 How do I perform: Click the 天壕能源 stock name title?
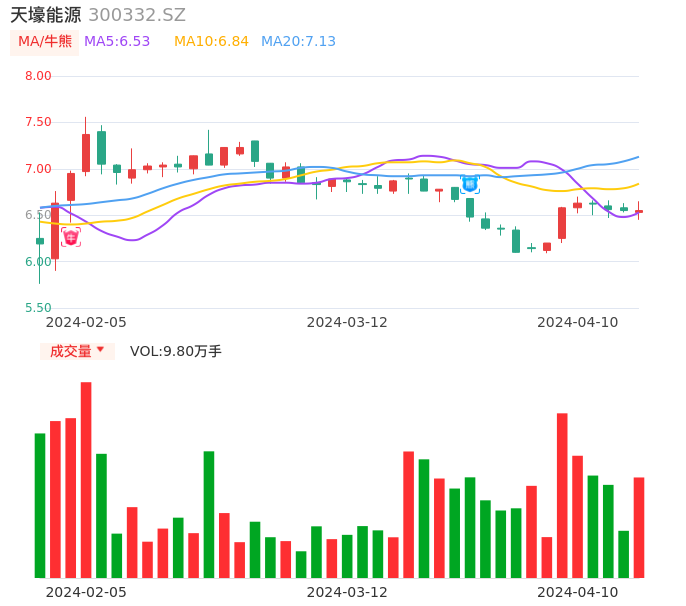pyautogui.click(x=45, y=15)
